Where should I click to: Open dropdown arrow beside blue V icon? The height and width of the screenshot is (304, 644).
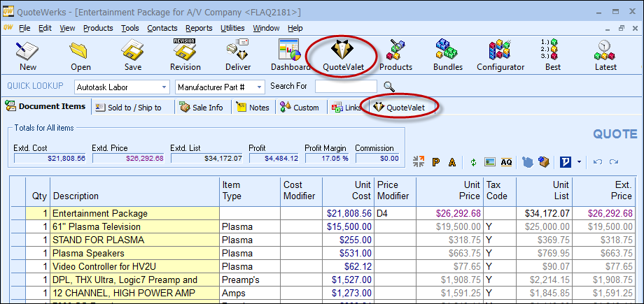click(x=579, y=162)
